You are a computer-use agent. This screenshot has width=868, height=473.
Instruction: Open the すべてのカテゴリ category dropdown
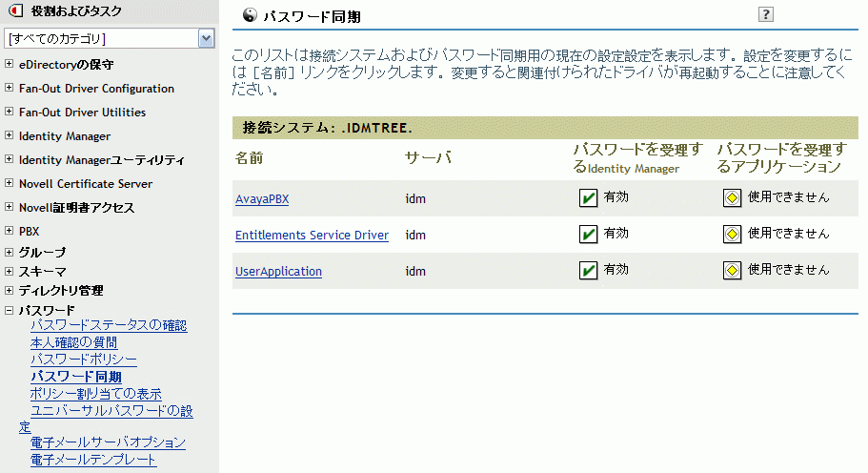pyautogui.click(x=206, y=39)
